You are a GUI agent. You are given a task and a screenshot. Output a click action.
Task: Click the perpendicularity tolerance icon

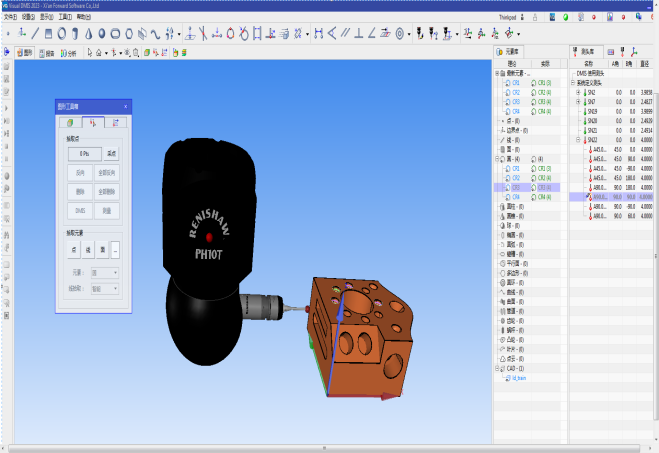pos(358,34)
